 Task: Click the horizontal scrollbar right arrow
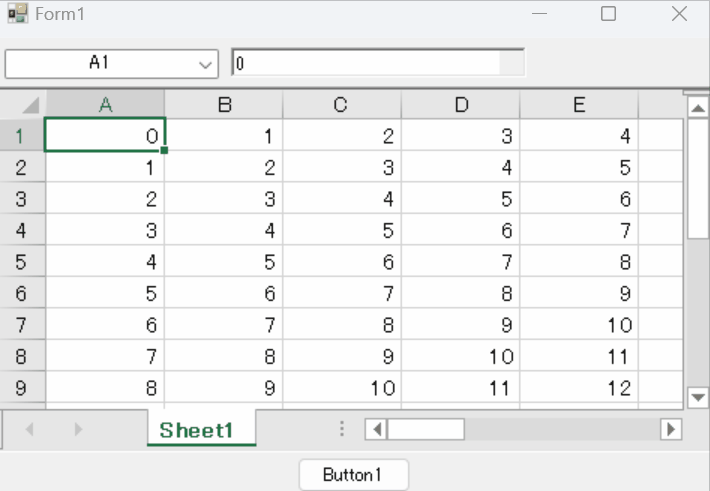pos(672,429)
